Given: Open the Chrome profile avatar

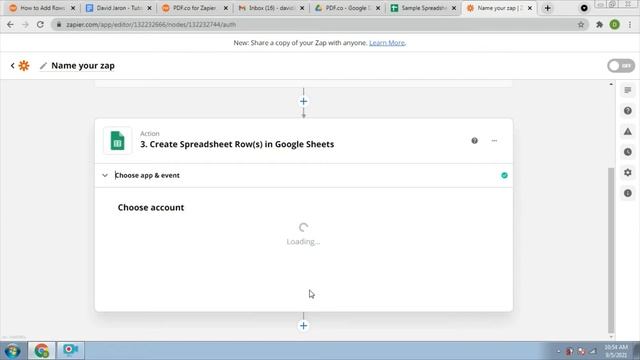Looking at the screenshot, I should (614, 25).
